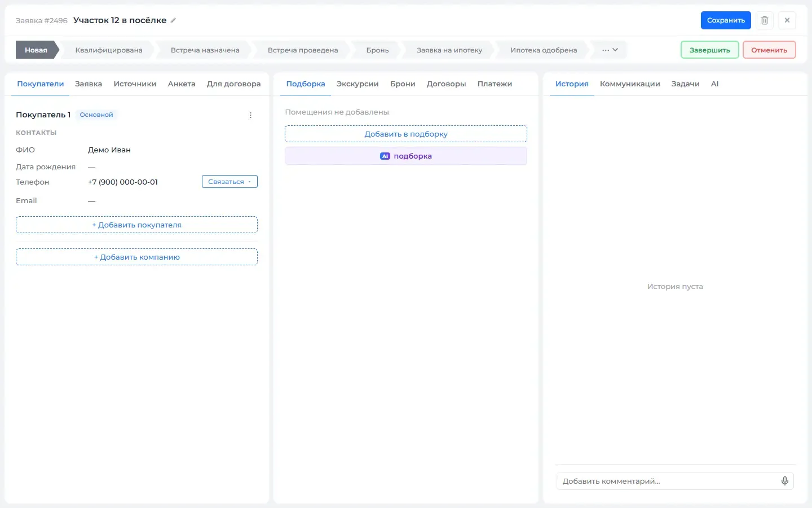
Task: Open the Покупатель 1 three-dot menu
Action: [x=250, y=115]
